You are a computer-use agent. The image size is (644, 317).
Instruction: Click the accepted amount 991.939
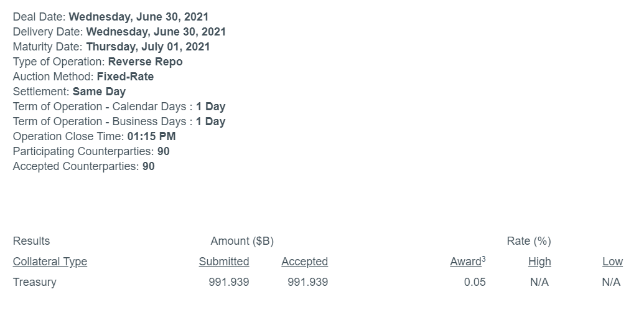307,282
